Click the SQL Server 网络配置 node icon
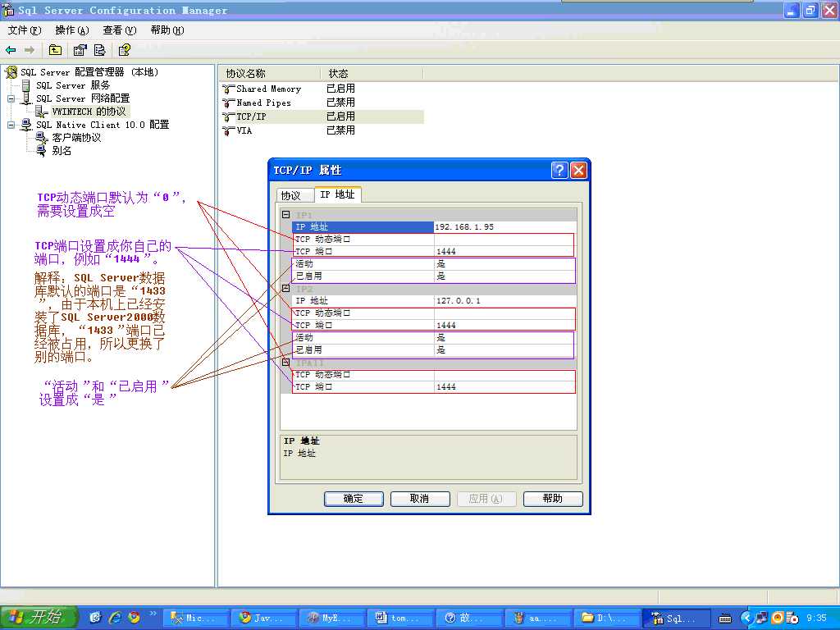 pyautogui.click(x=25, y=98)
